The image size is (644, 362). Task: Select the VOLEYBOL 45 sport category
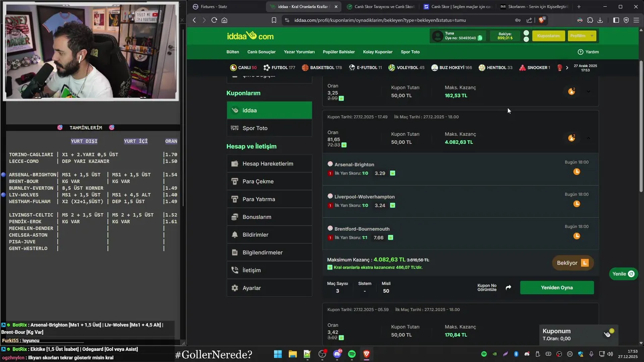407,67
